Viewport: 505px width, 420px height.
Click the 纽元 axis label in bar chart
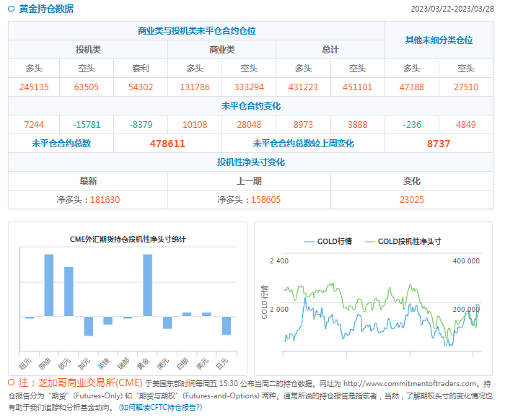pos(25,364)
